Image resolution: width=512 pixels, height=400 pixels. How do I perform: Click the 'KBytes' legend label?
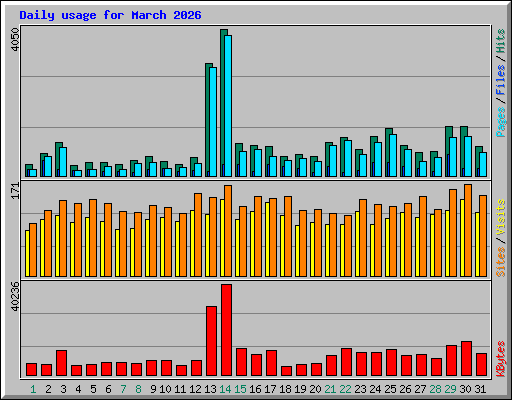click(500, 359)
